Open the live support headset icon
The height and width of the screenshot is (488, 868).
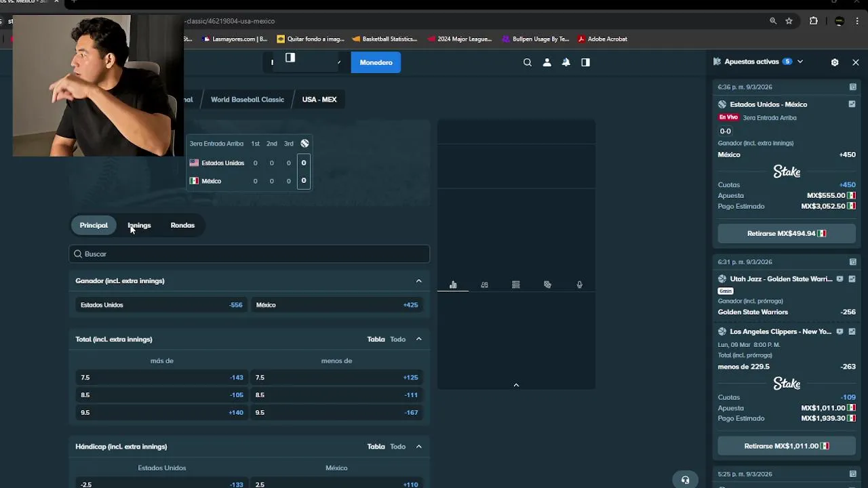[686, 480]
